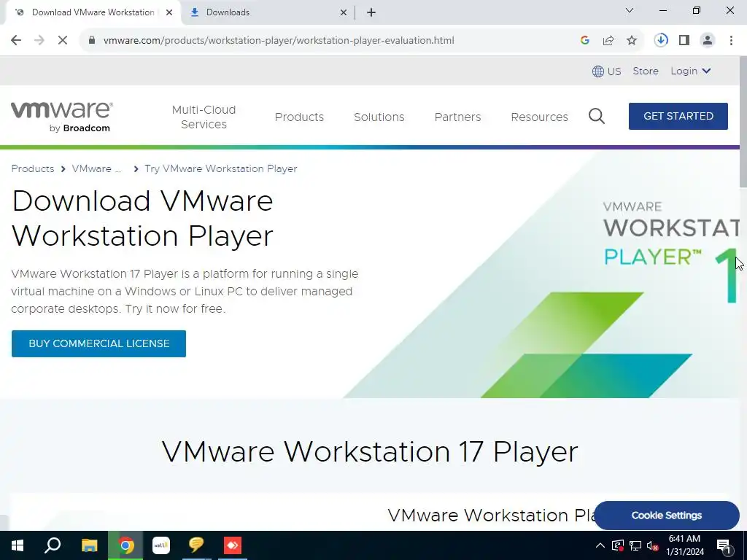Close the Download VMware Workstation tab
The image size is (747, 560).
[x=169, y=12]
